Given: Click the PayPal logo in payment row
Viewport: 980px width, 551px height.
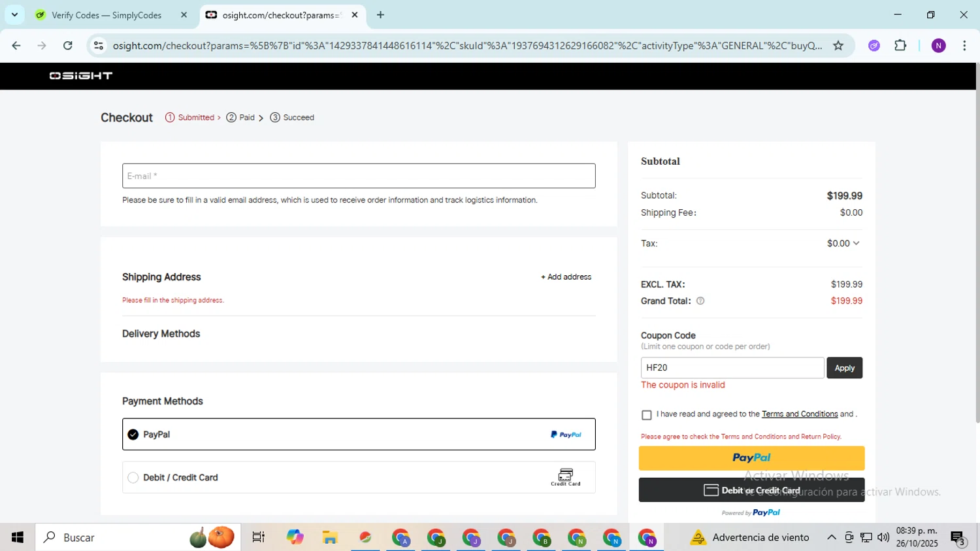Looking at the screenshot, I should [566, 435].
